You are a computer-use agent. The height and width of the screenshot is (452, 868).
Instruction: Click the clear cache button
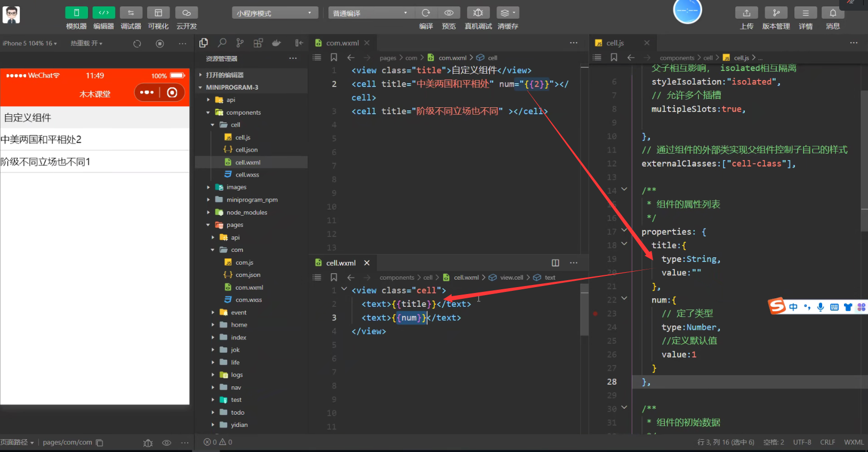point(508,13)
